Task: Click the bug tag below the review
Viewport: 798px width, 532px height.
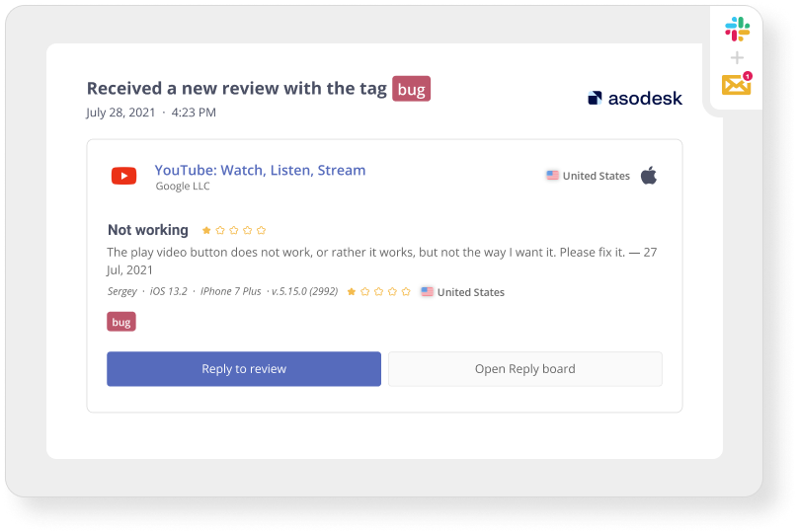Action: [121, 322]
